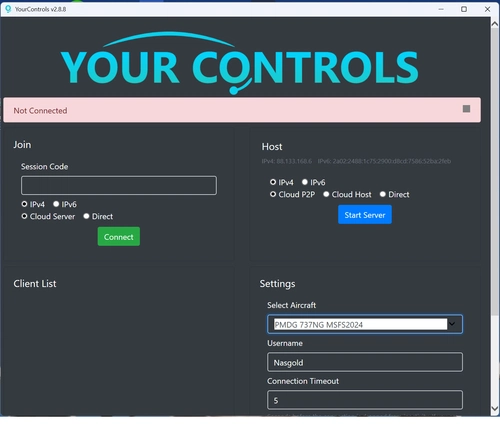Image resolution: width=500 pixels, height=431 pixels.
Task: Close the YourControls window
Action: click(x=487, y=9)
